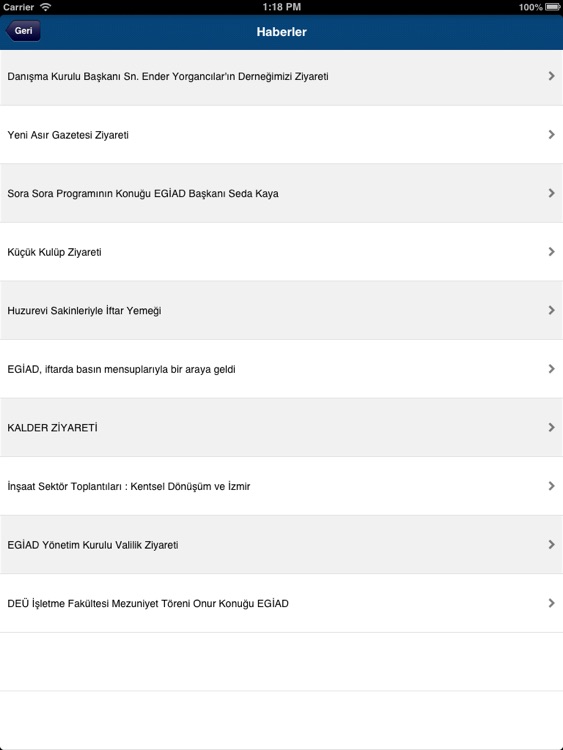This screenshot has width=563, height=750.
Task: Click the Wi-Fi status icon
Action: point(45,7)
